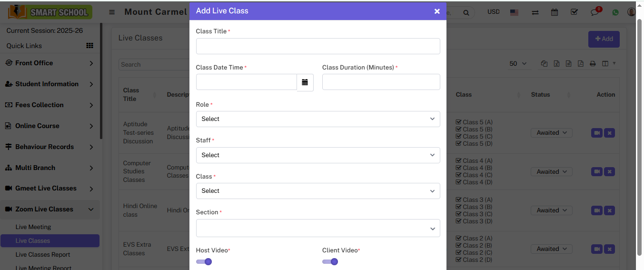Export the table as PDF
644x270 pixels.
tap(581, 64)
